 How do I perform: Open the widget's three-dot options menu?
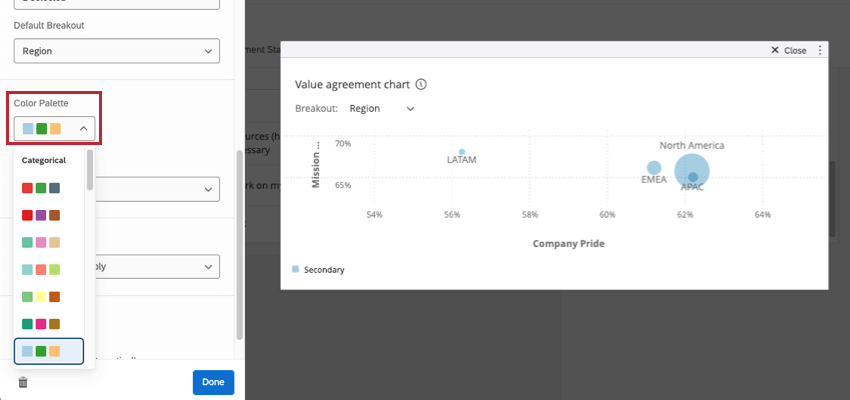(820, 50)
